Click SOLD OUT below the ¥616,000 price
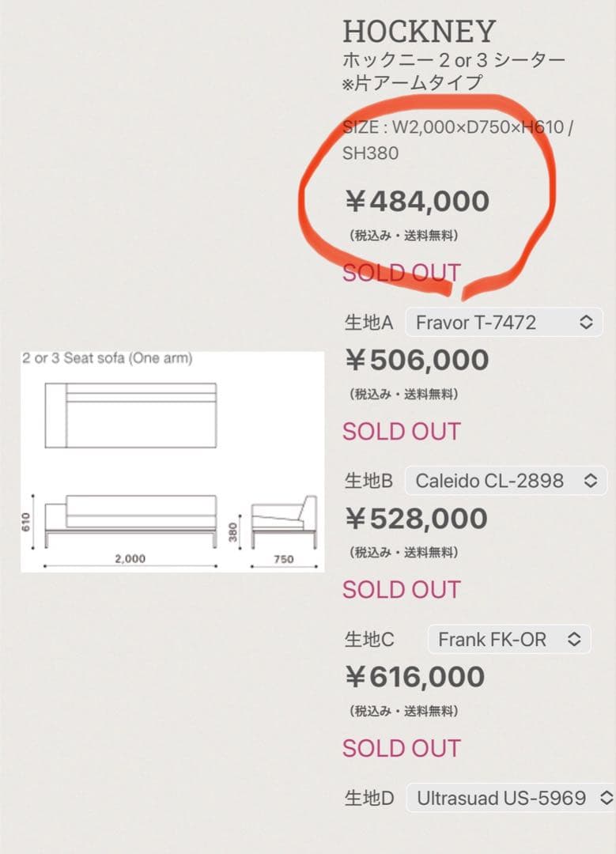The image size is (616, 854). click(401, 747)
